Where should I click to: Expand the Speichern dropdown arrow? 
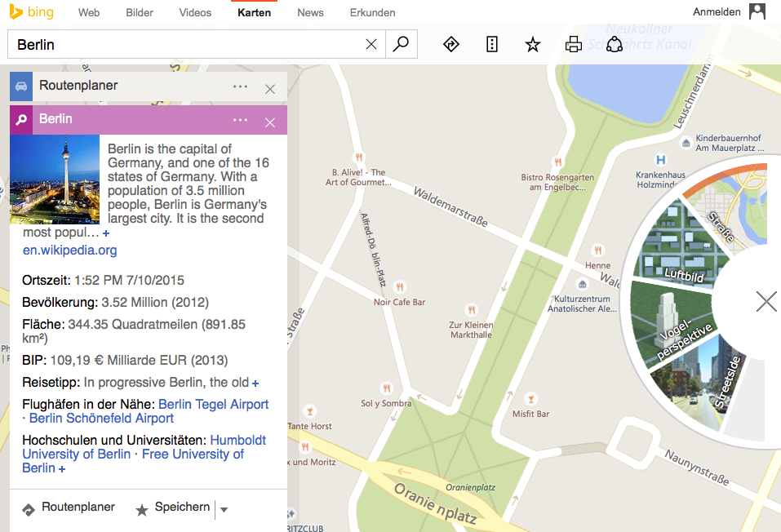tap(224, 510)
